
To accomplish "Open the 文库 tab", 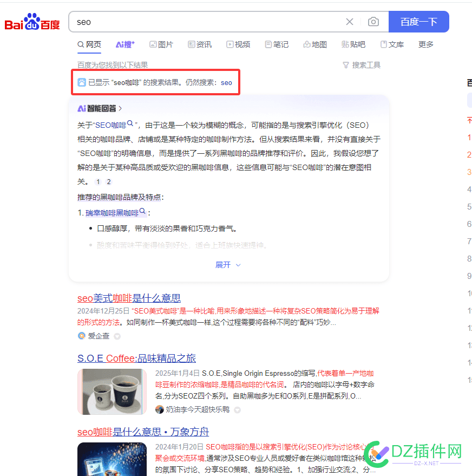I will (x=392, y=44).
